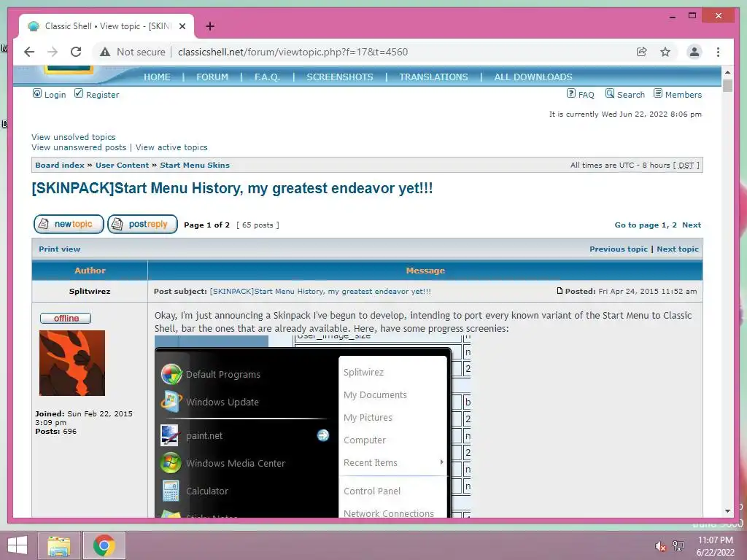This screenshot has width=747, height=560.
Task: Open the HOME navigation item
Action: 157,77
